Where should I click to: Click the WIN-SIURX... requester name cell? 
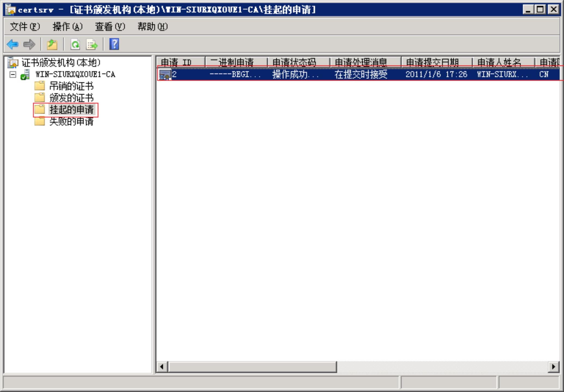[x=502, y=74]
